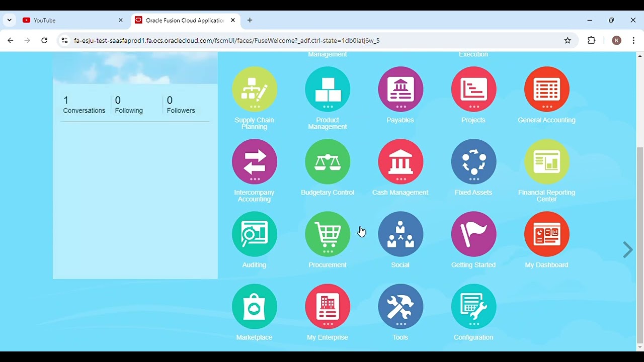This screenshot has width=644, height=362.
Task: Go to next page of springboard icons
Action: [627, 249]
